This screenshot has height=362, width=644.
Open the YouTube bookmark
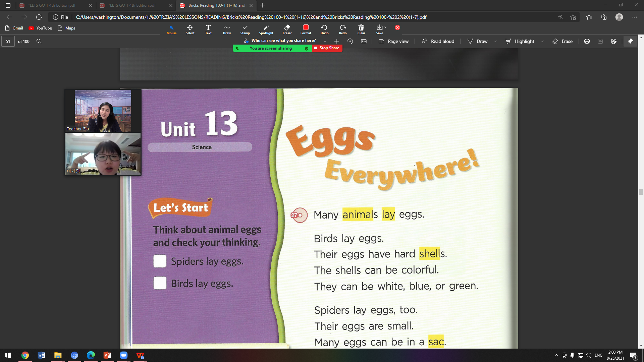(x=40, y=28)
